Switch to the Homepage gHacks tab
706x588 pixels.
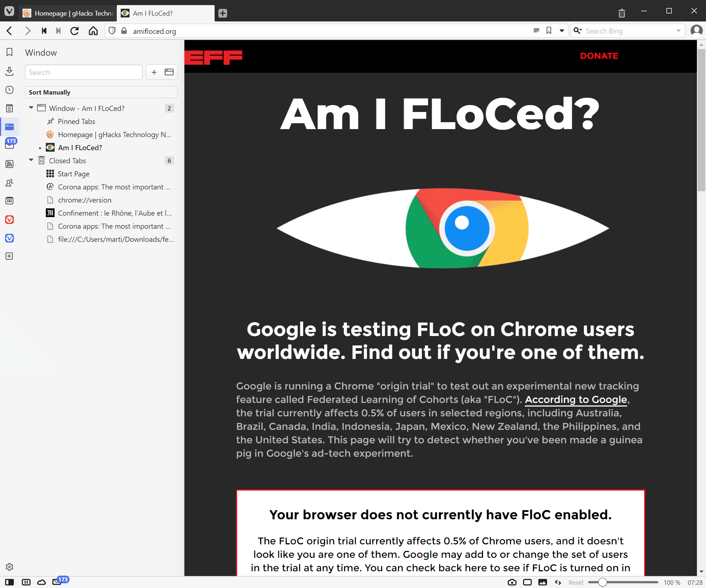click(69, 13)
